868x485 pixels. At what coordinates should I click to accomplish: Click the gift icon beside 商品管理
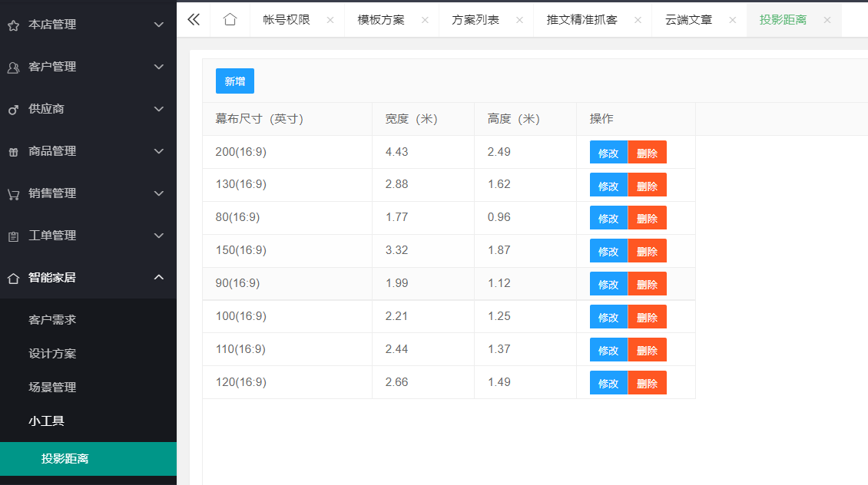[x=13, y=152]
